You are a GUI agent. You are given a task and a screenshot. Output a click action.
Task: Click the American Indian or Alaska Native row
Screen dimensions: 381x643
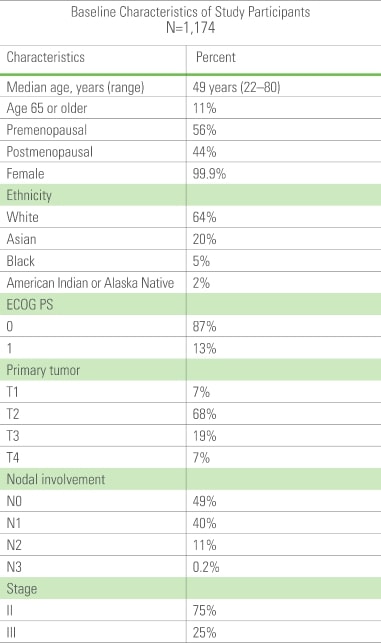[x=190, y=283]
